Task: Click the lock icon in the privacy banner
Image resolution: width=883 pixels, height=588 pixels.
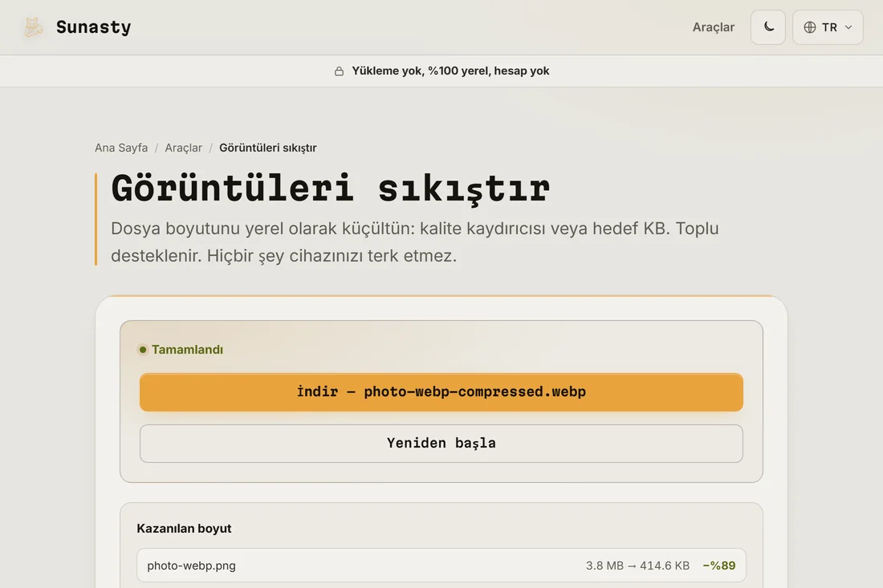Action: point(339,71)
